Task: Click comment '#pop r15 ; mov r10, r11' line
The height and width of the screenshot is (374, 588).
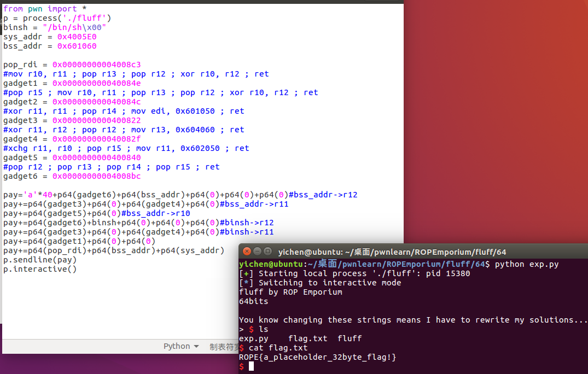Action: 160,92
